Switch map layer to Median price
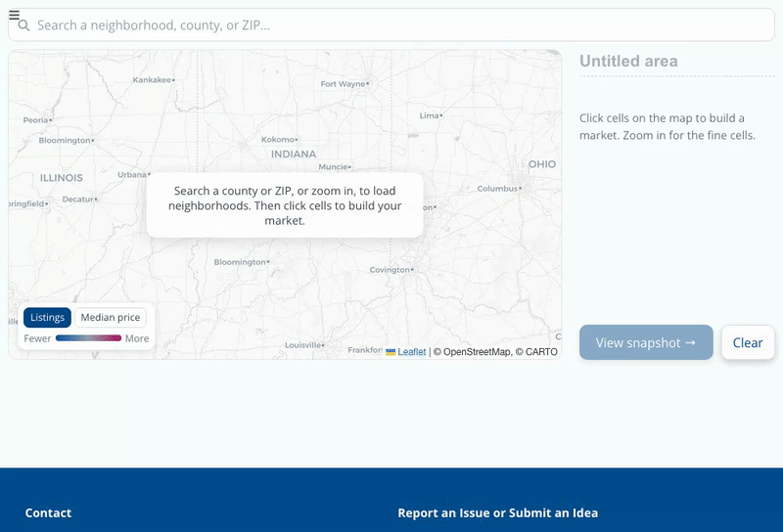This screenshot has height=532, width=783. pos(111,318)
